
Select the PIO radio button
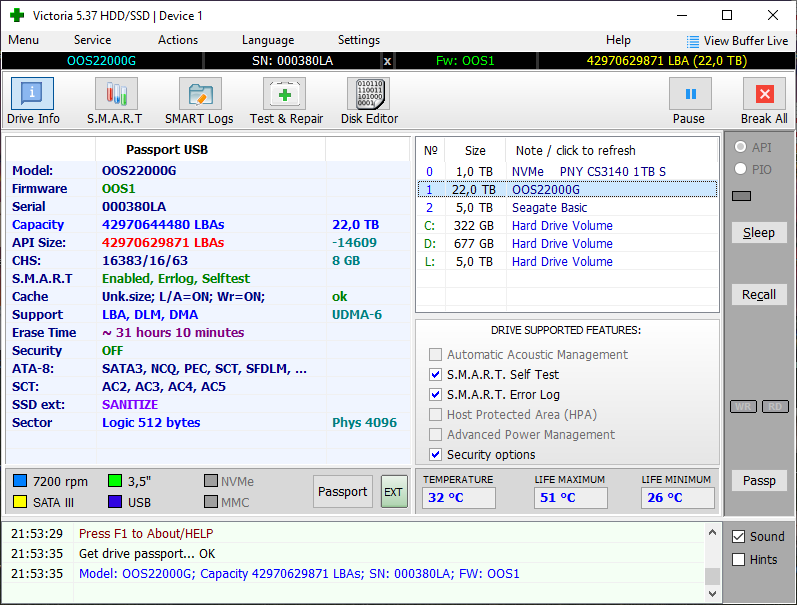tap(741, 170)
